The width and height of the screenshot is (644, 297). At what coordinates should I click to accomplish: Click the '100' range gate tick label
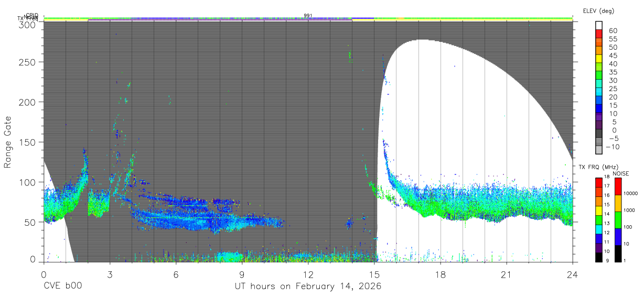pyautogui.click(x=28, y=182)
